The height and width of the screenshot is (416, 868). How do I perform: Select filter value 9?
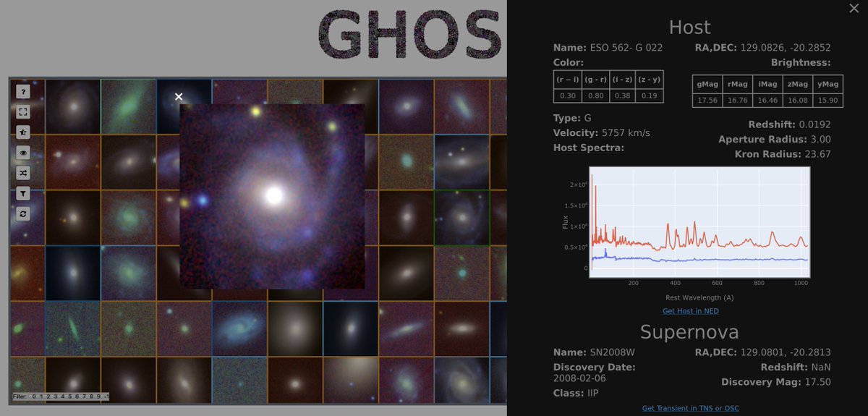click(x=98, y=396)
